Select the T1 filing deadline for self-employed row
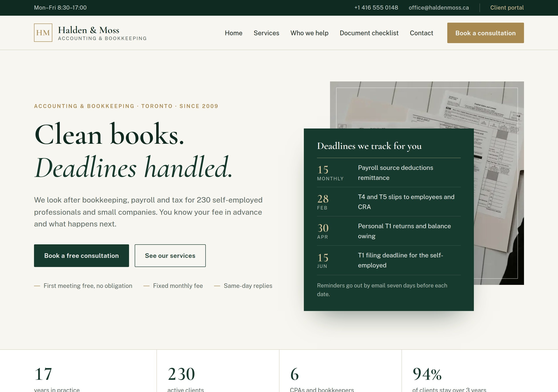The height and width of the screenshot is (392, 558). click(389, 260)
